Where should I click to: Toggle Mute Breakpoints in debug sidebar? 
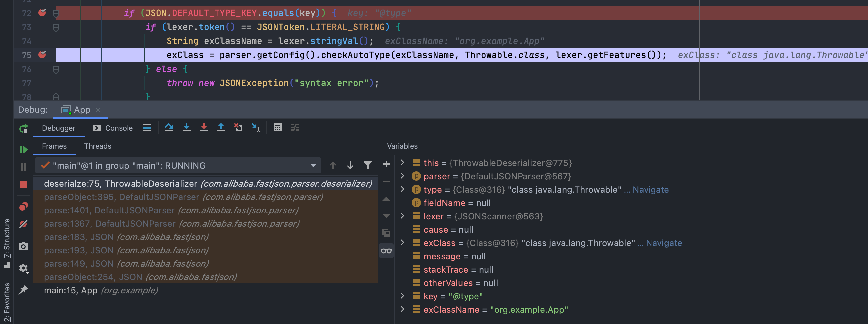pos(23,224)
